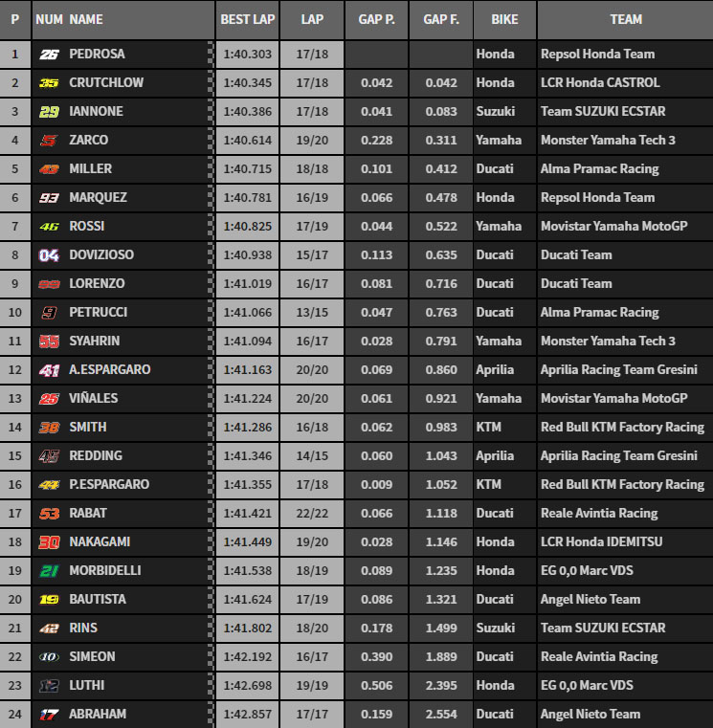Click best lap time 1:42.857
The image size is (713, 728).
248,714
